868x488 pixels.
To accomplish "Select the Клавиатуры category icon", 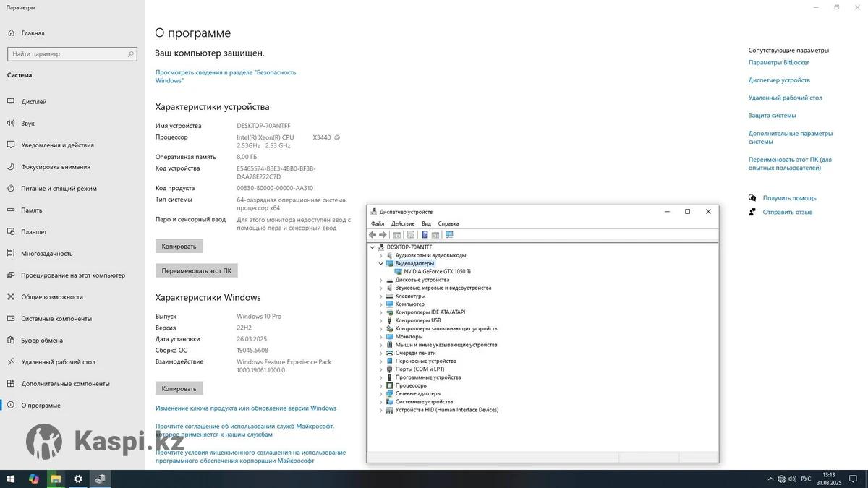I will tap(390, 296).
